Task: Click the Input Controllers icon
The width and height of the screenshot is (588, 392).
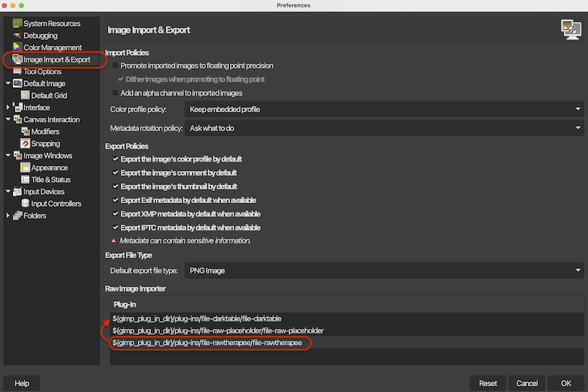Action: click(x=26, y=204)
